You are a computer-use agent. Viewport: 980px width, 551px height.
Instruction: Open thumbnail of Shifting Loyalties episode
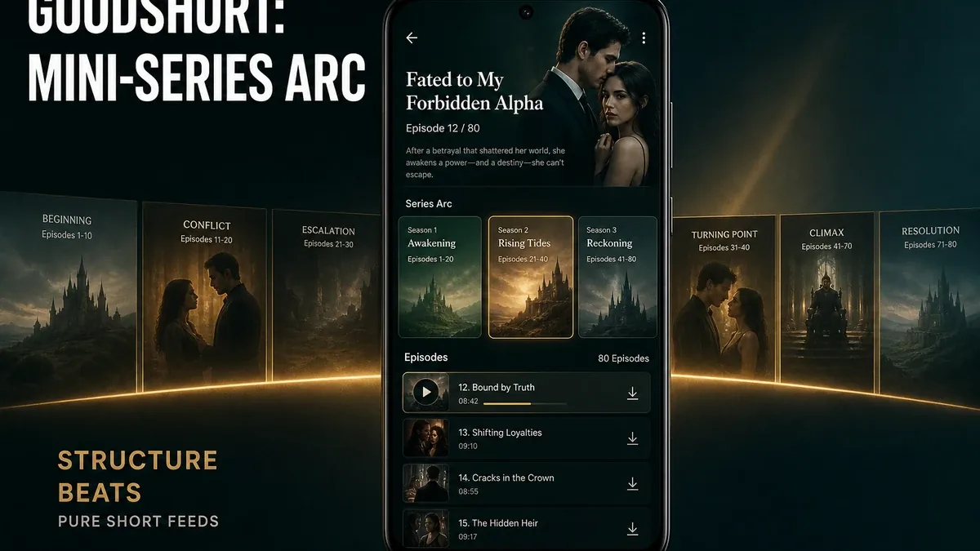(425, 438)
